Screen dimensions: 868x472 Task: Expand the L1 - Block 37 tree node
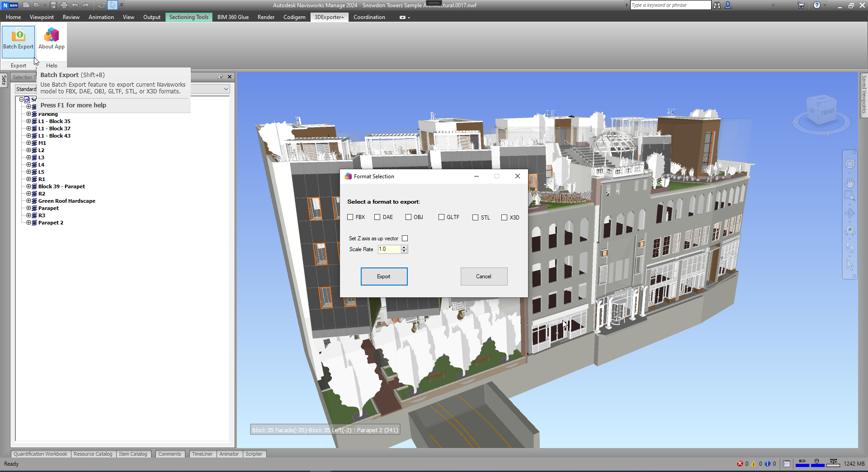[x=28, y=129]
